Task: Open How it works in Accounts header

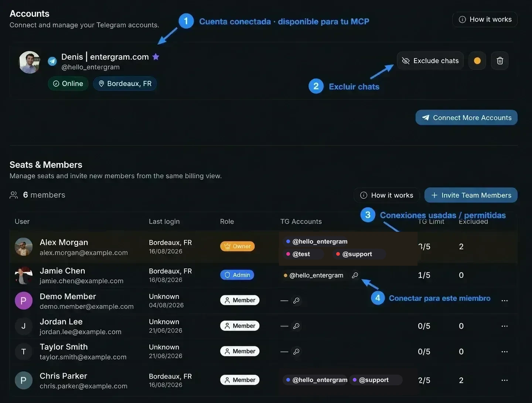Action: point(485,20)
